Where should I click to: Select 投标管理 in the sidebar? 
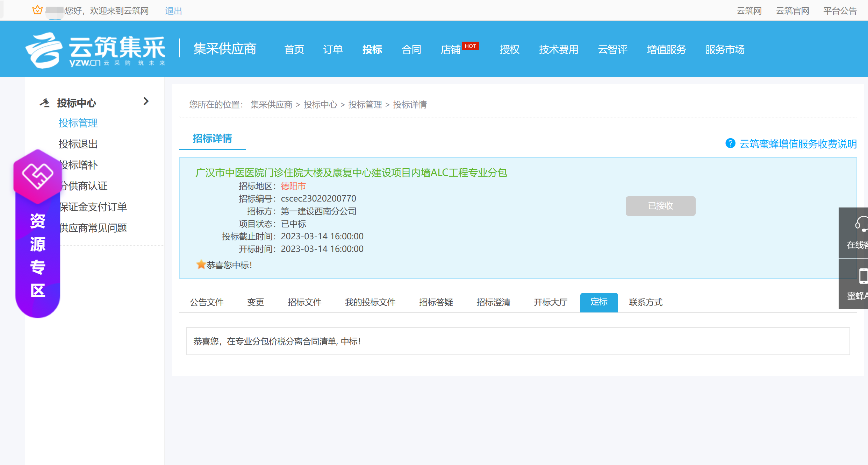tap(78, 123)
